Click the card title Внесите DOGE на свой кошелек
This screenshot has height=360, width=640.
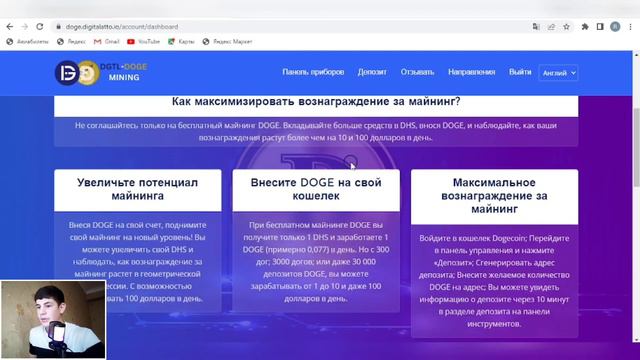point(316,189)
